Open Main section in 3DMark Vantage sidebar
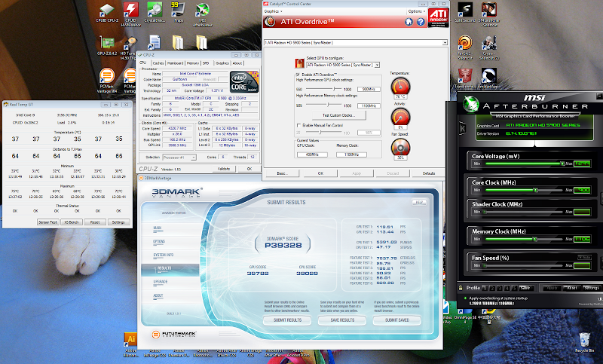 (x=158, y=228)
